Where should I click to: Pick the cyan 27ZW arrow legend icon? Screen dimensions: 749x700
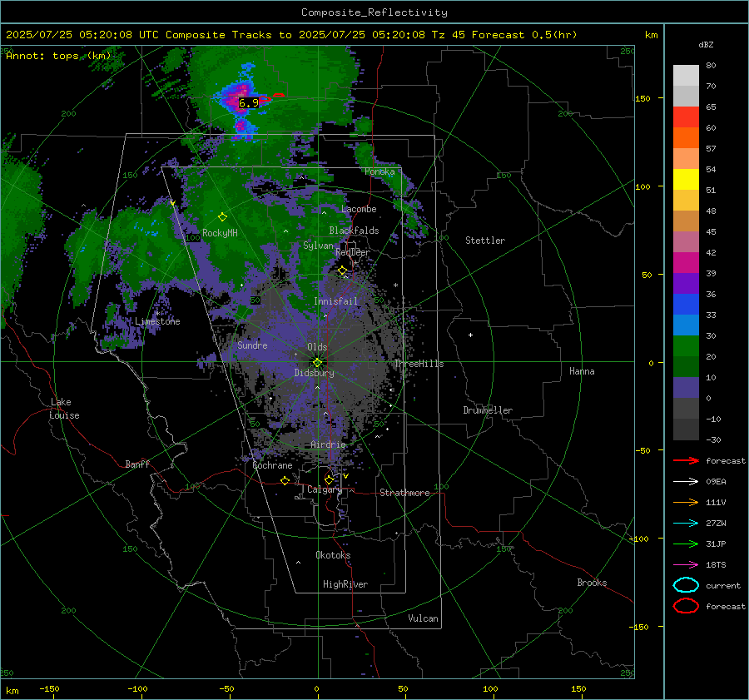[x=686, y=524]
